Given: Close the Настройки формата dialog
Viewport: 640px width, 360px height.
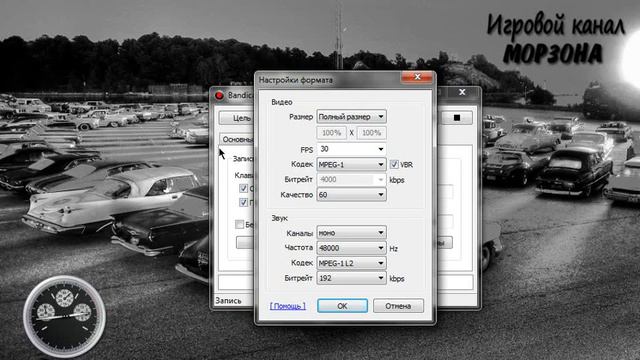Looking at the screenshot, I should pos(417,77).
